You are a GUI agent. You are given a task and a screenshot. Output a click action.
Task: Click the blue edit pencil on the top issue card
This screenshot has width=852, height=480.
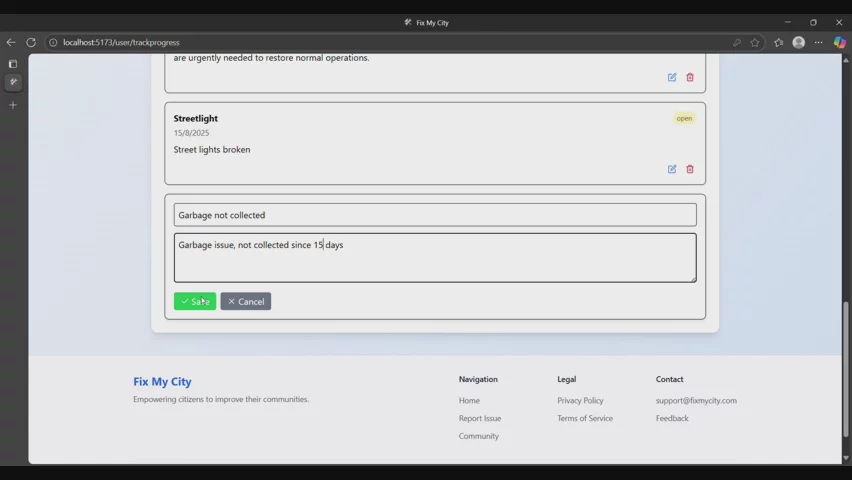point(672,77)
